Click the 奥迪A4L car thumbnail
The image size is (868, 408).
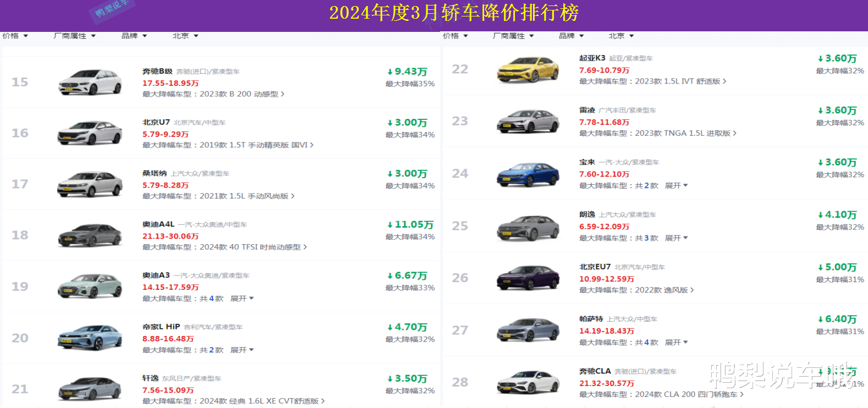click(x=90, y=235)
